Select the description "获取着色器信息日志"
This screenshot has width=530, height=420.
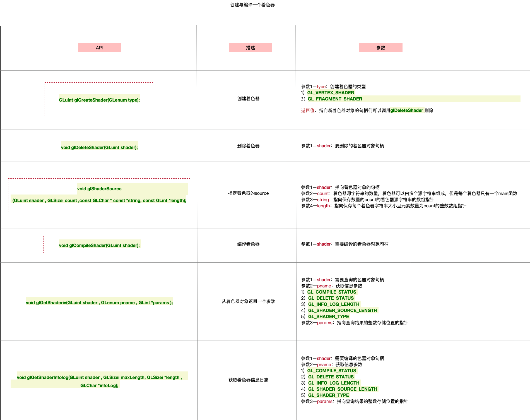point(248,380)
